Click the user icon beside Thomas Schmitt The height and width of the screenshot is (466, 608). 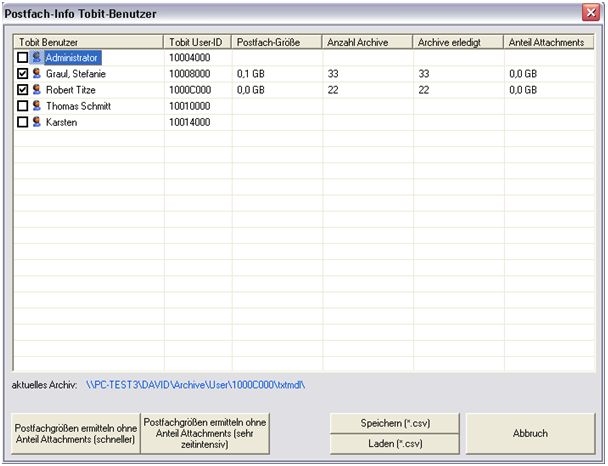37,106
